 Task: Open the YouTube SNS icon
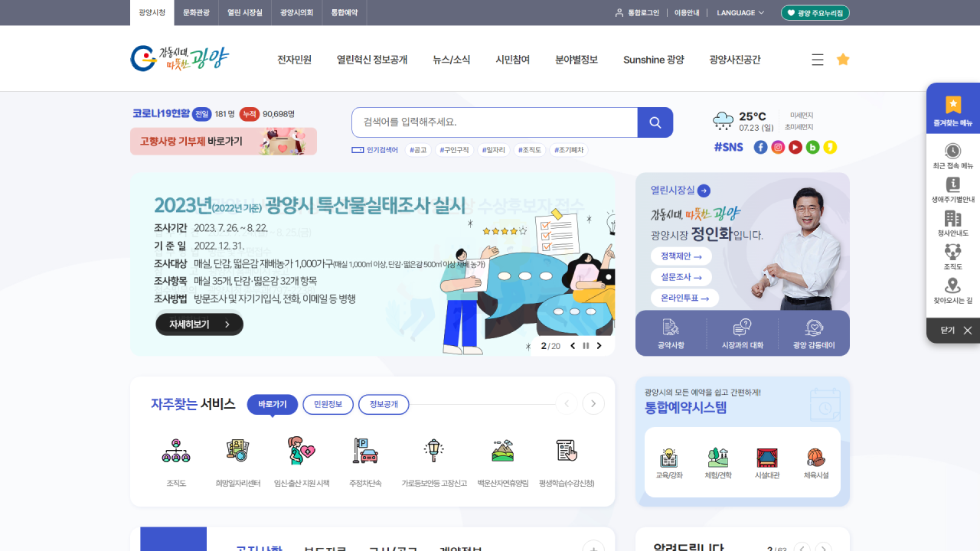tap(795, 147)
